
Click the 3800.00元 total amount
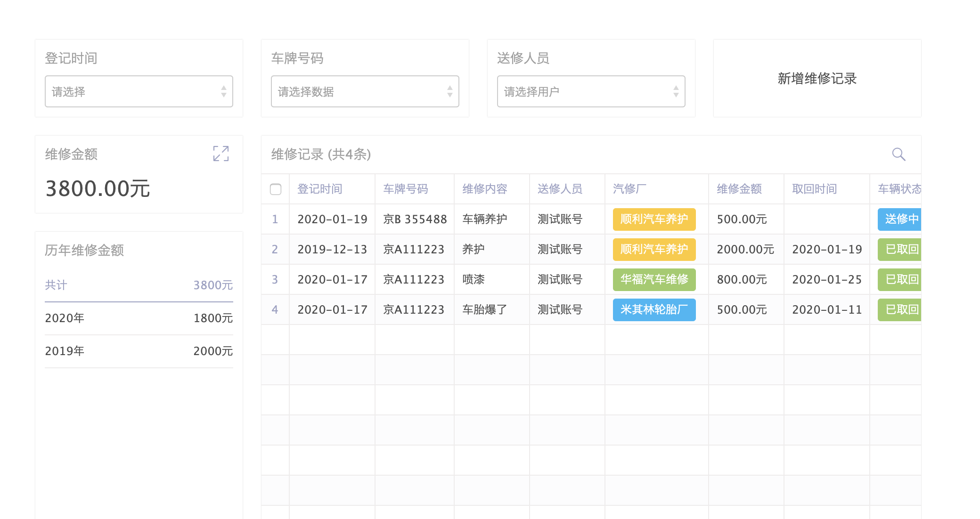click(x=98, y=188)
